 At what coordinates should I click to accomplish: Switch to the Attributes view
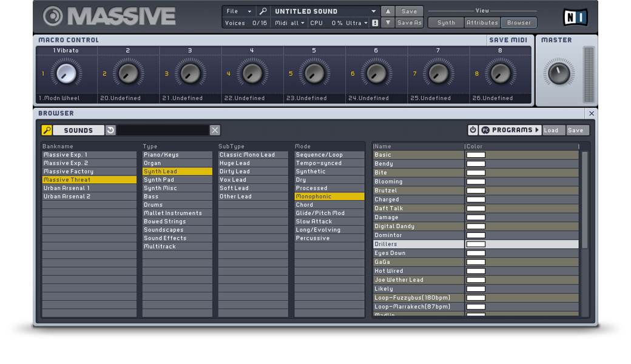click(x=482, y=22)
